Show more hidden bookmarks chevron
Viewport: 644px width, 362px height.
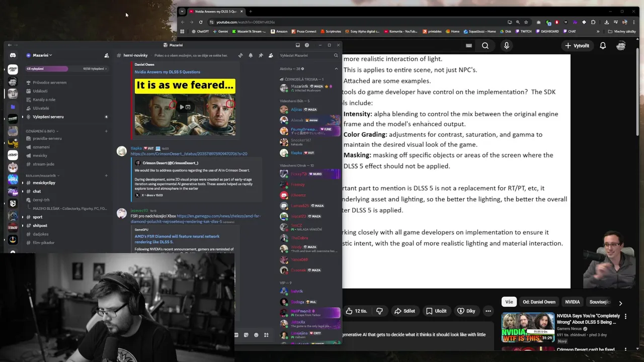click(x=598, y=31)
